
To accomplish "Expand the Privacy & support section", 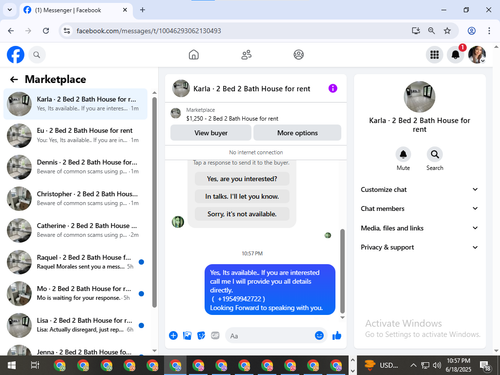I will (x=419, y=247).
